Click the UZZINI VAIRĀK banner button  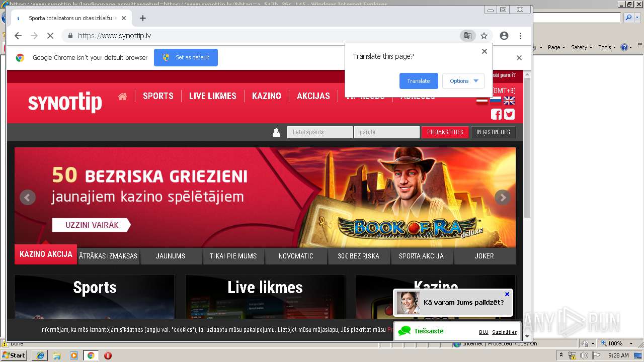point(92,225)
